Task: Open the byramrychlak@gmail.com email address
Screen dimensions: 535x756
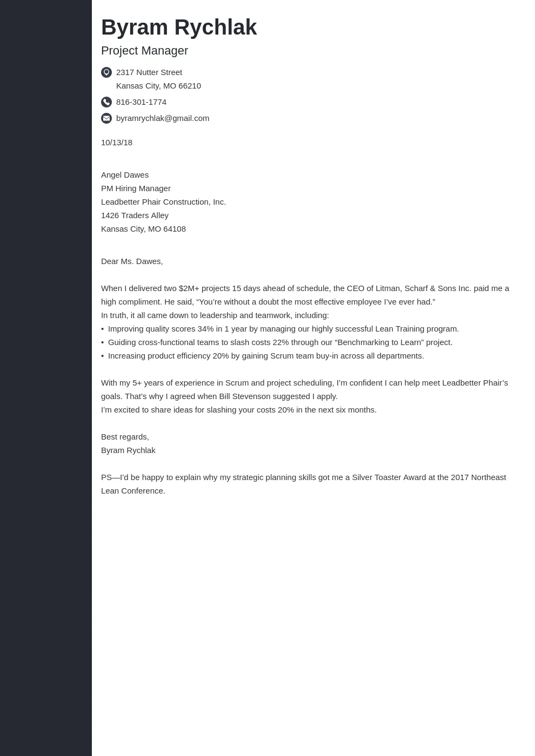Action: click(163, 118)
